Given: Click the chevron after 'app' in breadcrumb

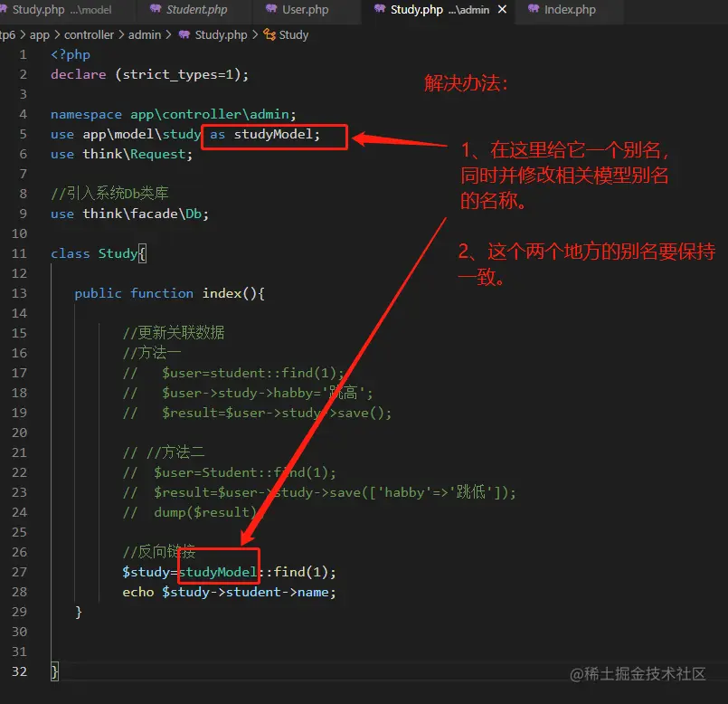Looking at the screenshot, I should (57, 35).
